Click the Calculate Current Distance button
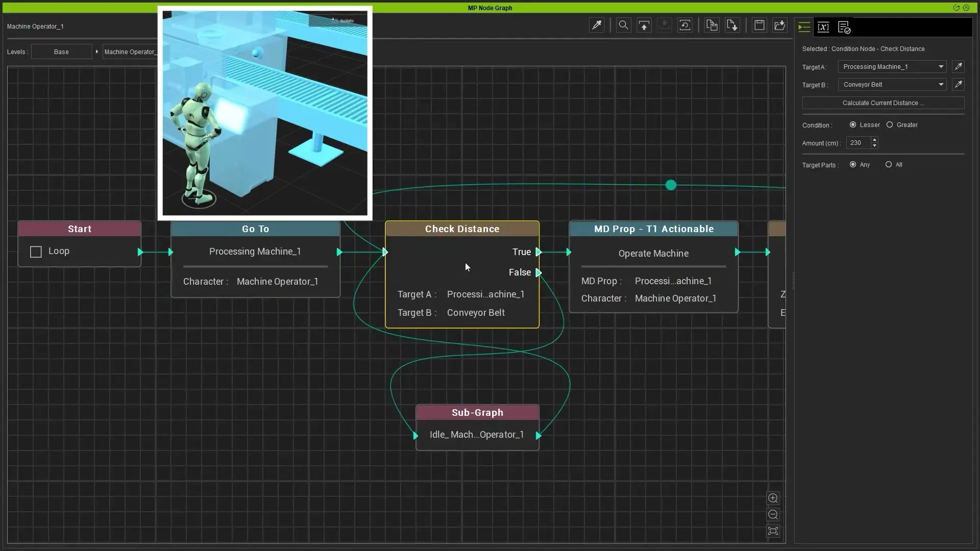980x551 pixels. pyautogui.click(x=883, y=103)
